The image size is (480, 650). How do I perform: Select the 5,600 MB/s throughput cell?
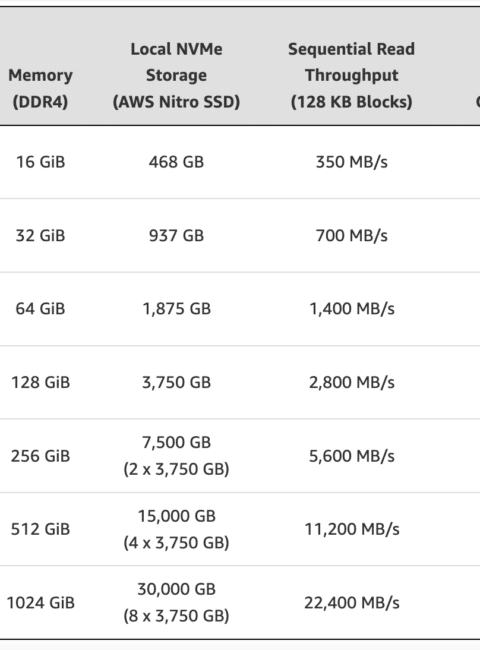[x=352, y=456]
